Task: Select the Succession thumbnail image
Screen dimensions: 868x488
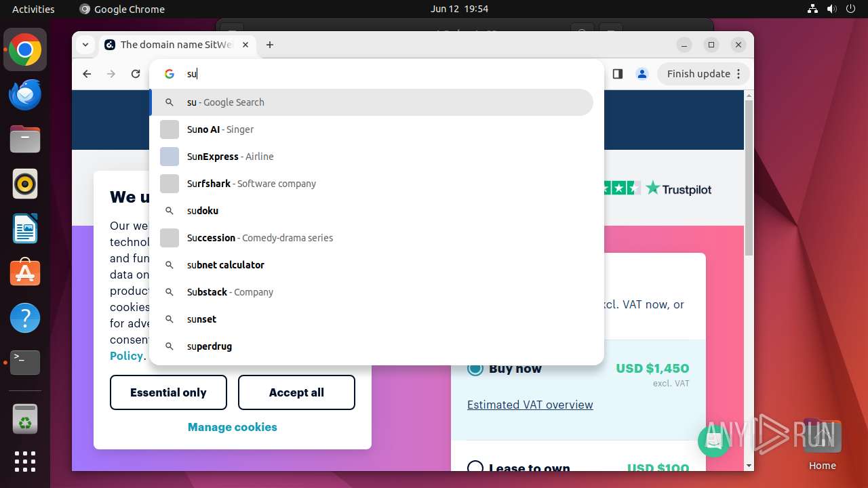Action: [170, 238]
